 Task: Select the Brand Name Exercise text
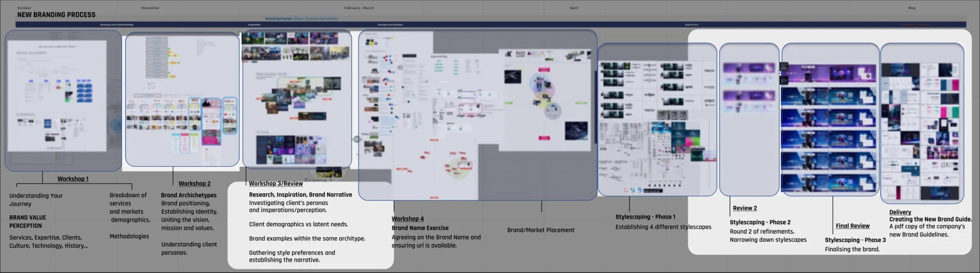pyautogui.click(x=420, y=228)
